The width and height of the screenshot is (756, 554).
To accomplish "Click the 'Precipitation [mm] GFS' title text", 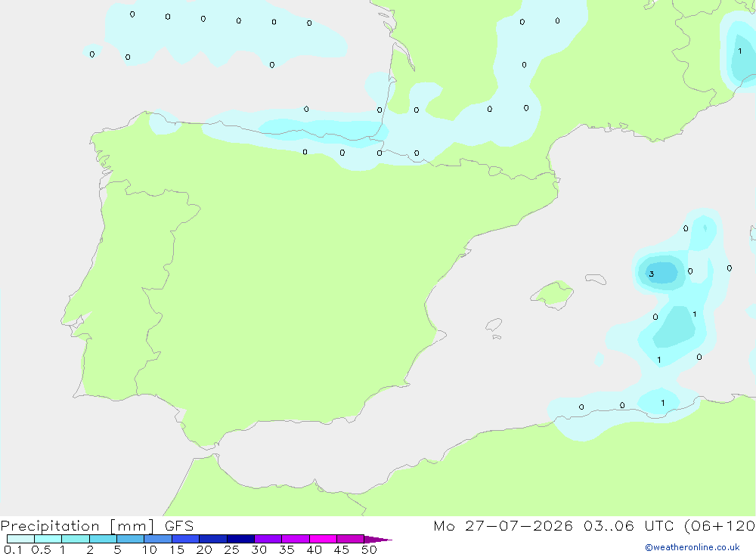I will pyautogui.click(x=97, y=526).
